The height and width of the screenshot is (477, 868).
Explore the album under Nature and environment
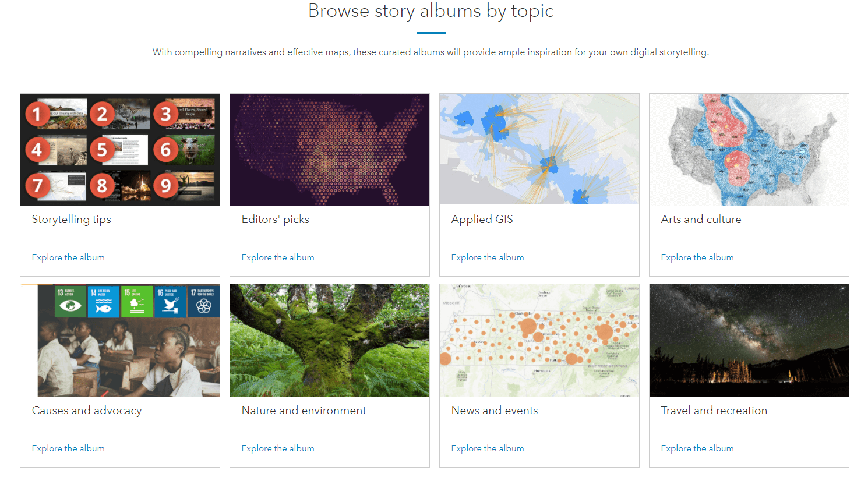tap(278, 448)
